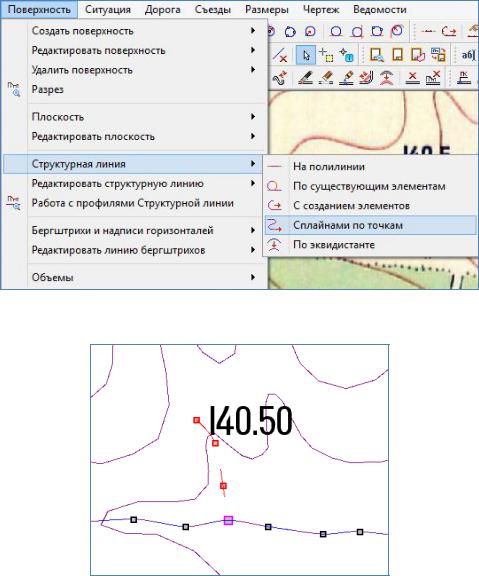Expand Плоскость submenu arrow
479x576 pixels.
pyautogui.click(x=253, y=117)
